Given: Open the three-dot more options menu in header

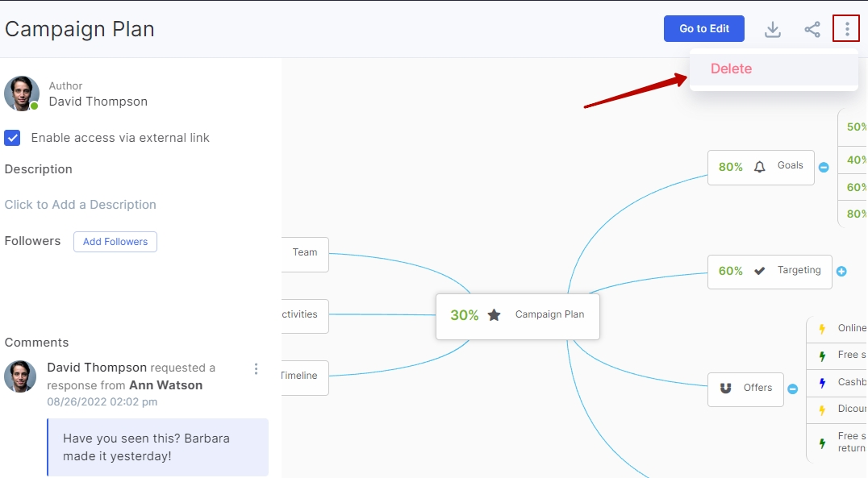Looking at the screenshot, I should click(x=846, y=30).
